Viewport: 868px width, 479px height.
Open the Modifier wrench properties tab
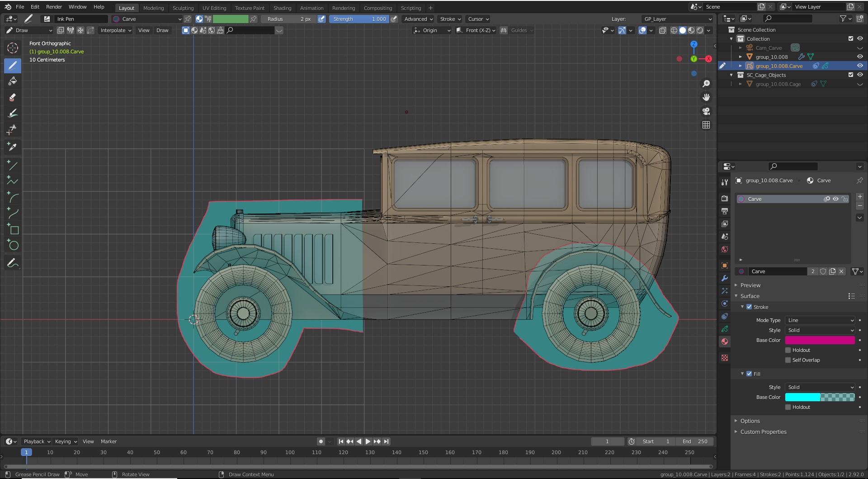(x=725, y=278)
